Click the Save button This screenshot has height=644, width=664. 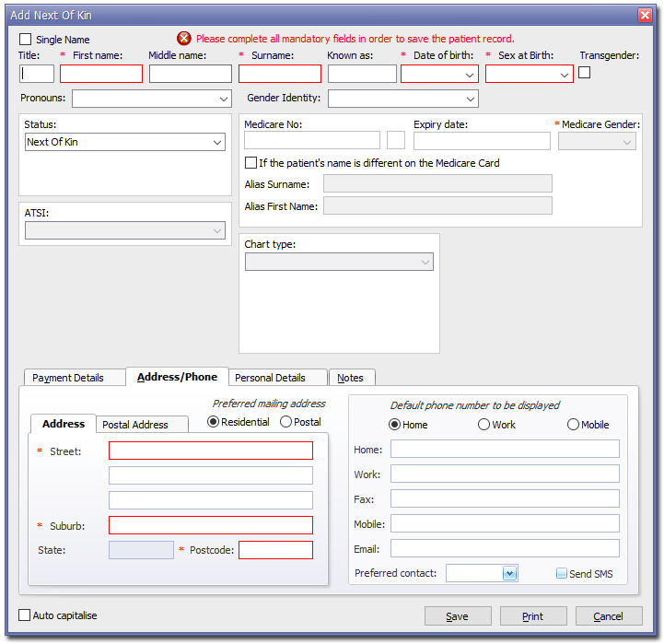(x=457, y=616)
